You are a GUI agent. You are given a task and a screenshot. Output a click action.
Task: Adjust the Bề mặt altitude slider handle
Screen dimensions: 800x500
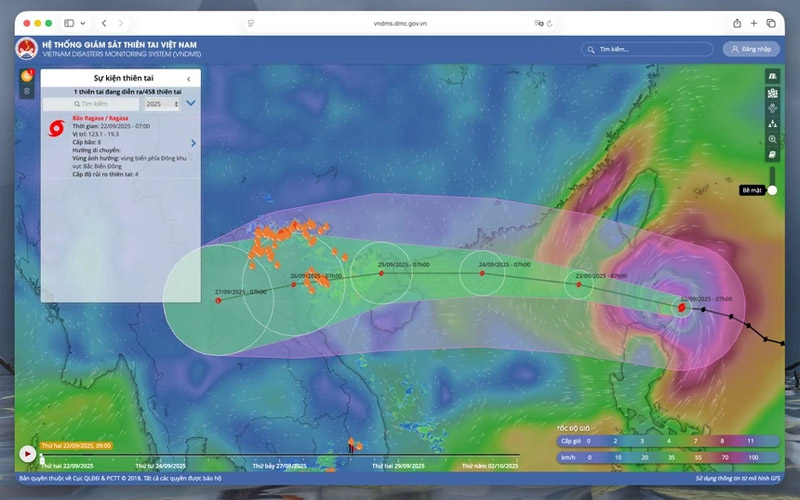(772, 190)
